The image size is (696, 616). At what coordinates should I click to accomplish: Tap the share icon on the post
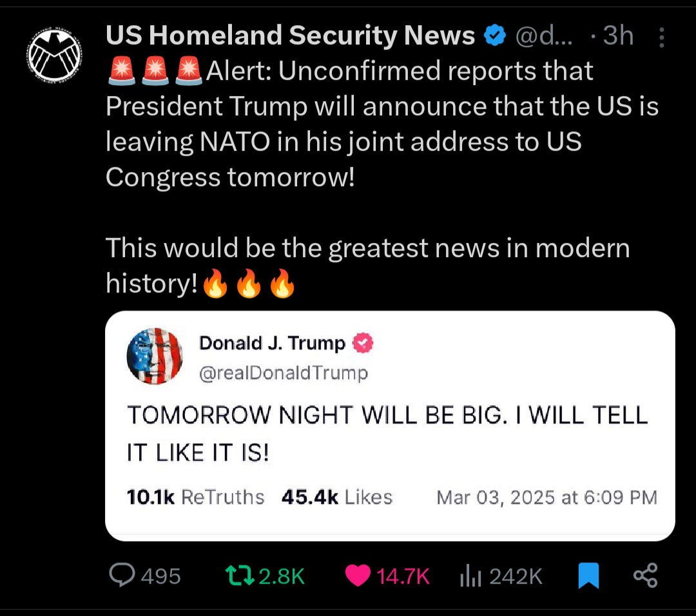coord(645,575)
